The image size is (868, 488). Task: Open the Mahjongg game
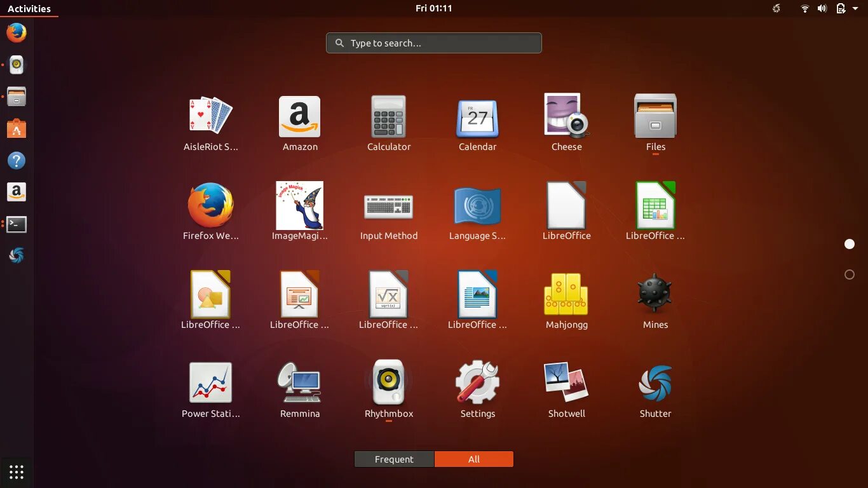click(x=567, y=302)
